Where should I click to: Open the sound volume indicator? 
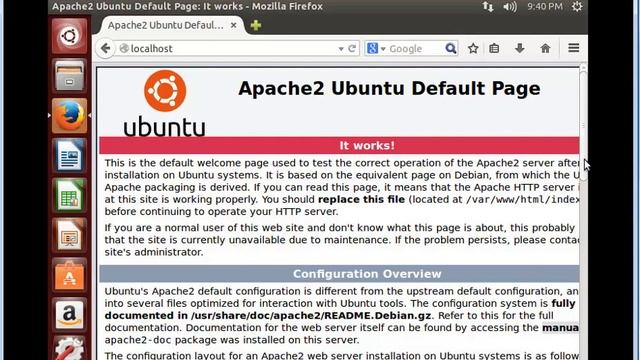pos(510,7)
